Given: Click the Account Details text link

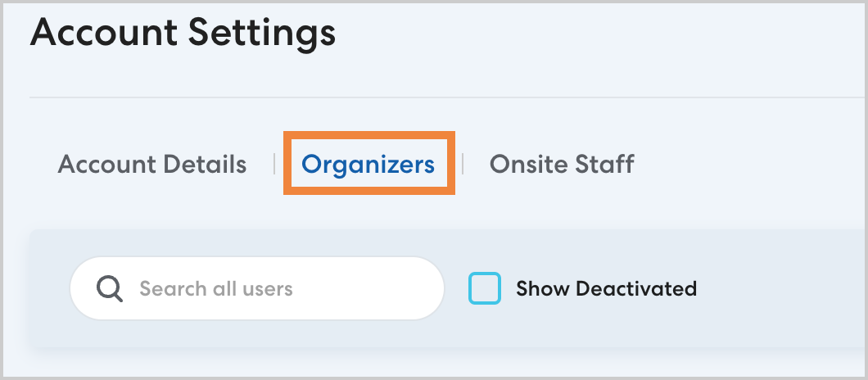Looking at the screenshot, I should (x=152, y=164).
